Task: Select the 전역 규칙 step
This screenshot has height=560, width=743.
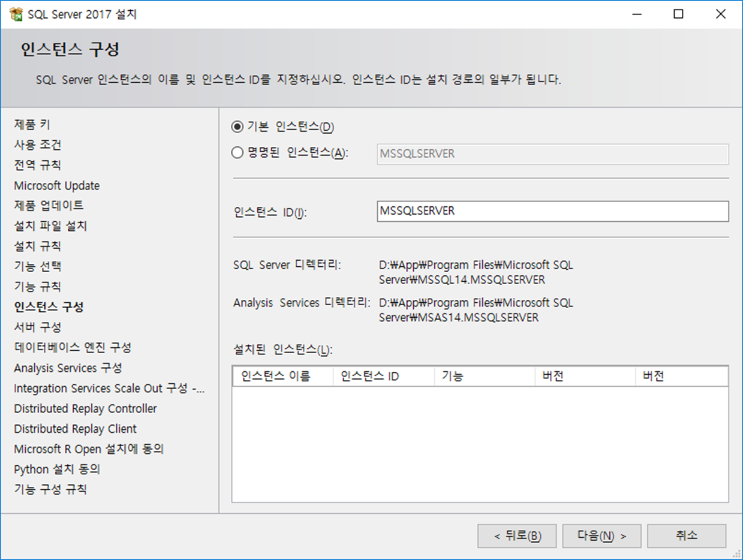Action: tap(38, 165)
